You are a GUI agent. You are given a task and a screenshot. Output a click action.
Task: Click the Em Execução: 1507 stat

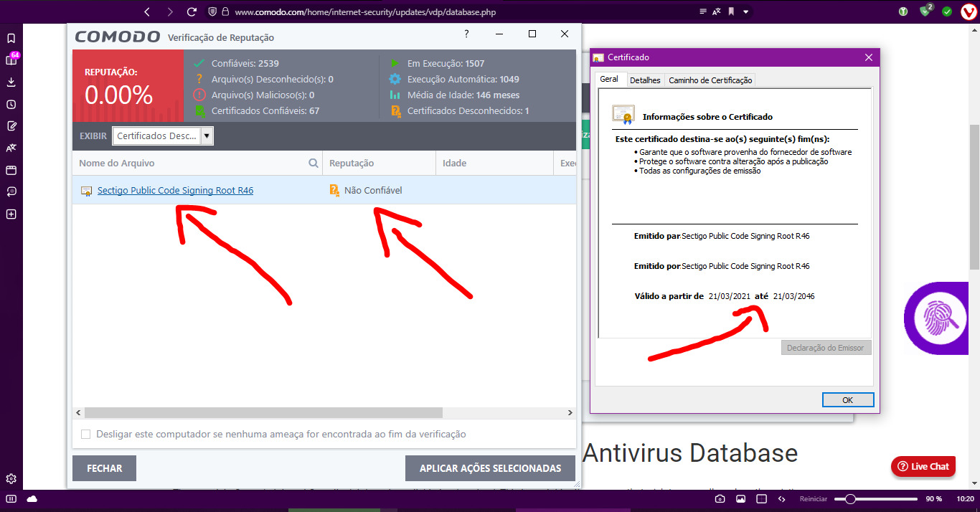437,63
